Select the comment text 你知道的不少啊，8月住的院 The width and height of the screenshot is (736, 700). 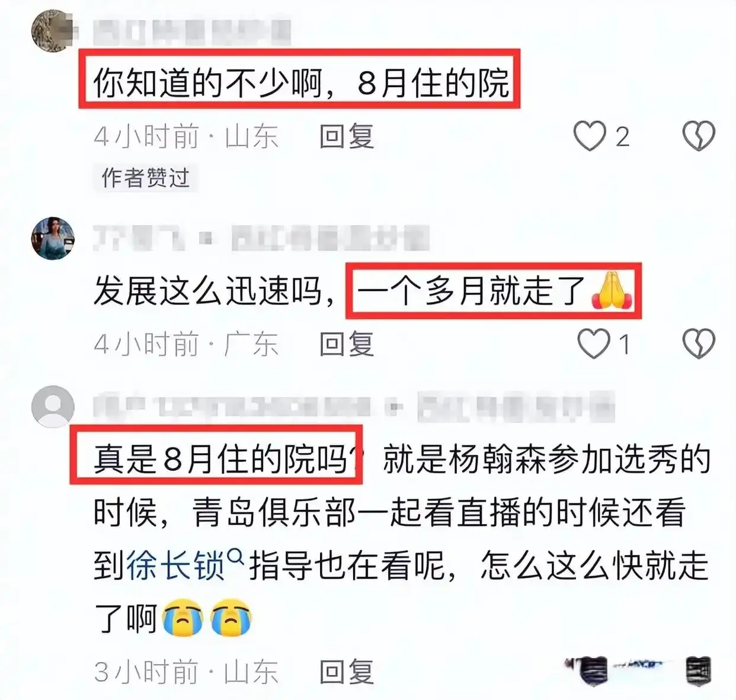pos(301,84)
